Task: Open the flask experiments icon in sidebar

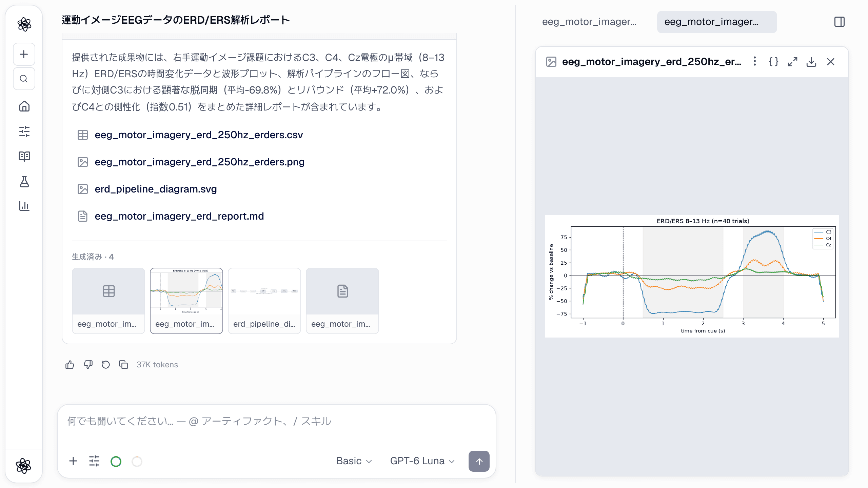Action: point(24,181)
